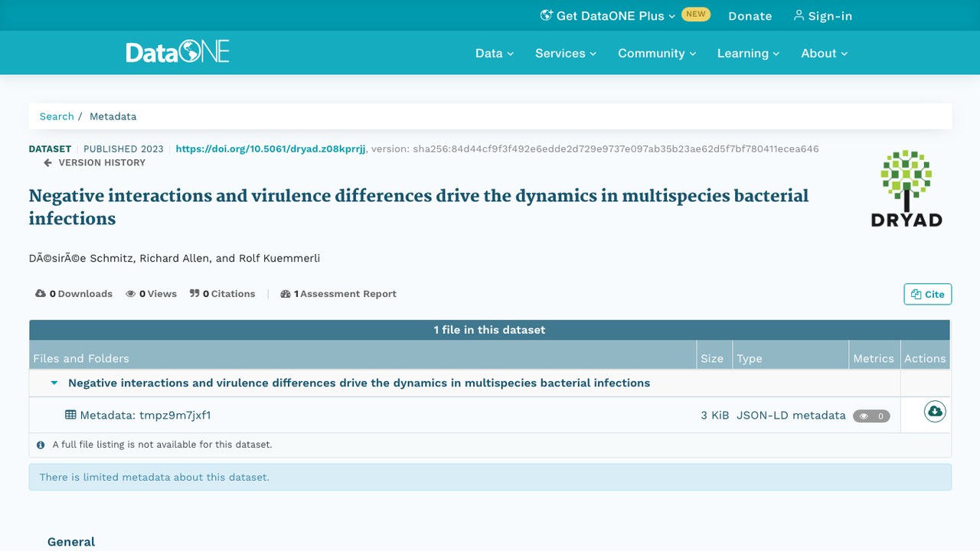Screen dimensions: 980x551
Task: Open the 1 Assessment Report gauge icon
Action: coord(286,294)
